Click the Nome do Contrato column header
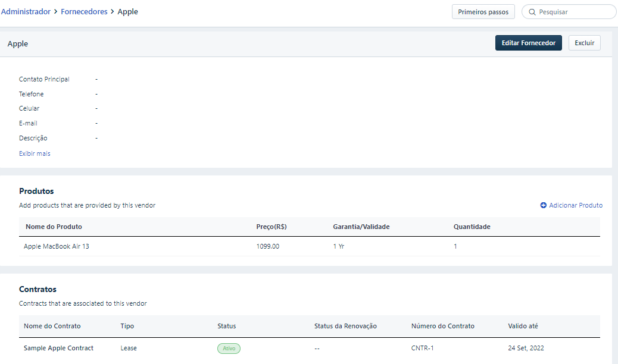This screenshot has width=618, height=364. 52,326
